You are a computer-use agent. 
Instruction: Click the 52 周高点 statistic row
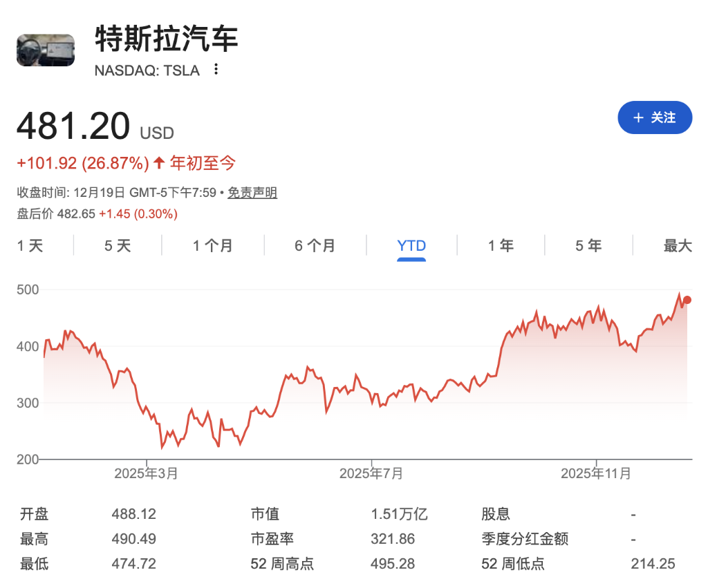click(x=283, y=564)
